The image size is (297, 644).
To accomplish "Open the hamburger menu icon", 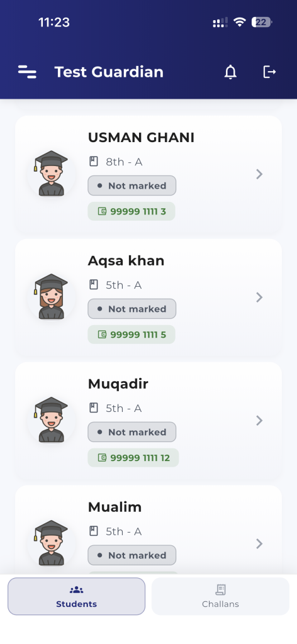I will point(27,72).
